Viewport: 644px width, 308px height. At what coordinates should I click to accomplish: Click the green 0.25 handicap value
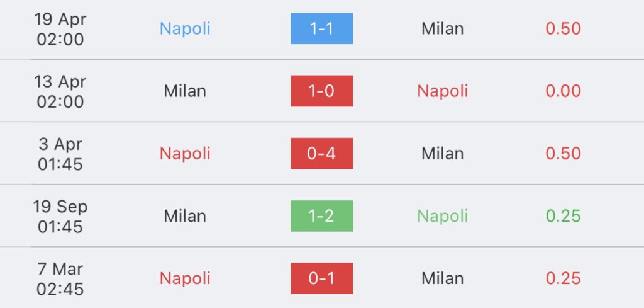pos(563,216)
